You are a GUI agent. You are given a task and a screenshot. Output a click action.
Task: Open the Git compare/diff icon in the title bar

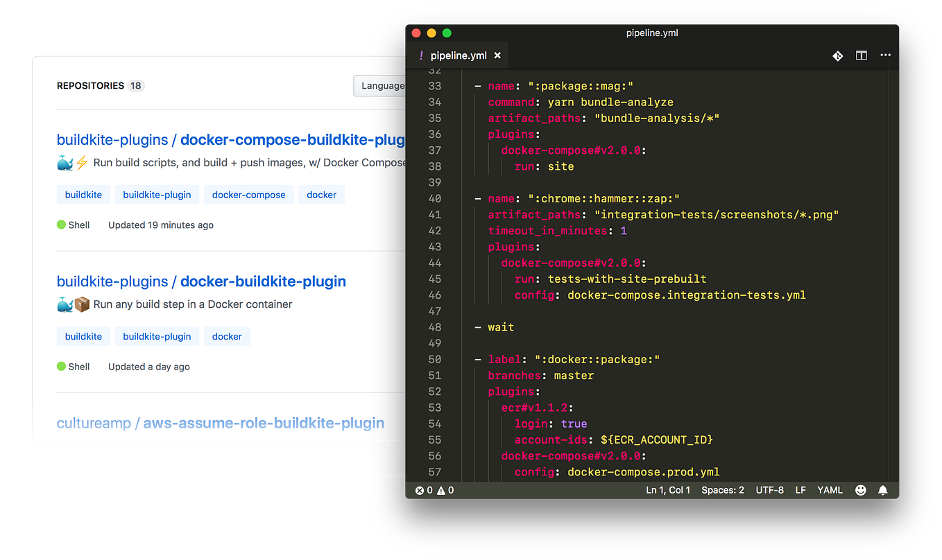pos(837,55)
